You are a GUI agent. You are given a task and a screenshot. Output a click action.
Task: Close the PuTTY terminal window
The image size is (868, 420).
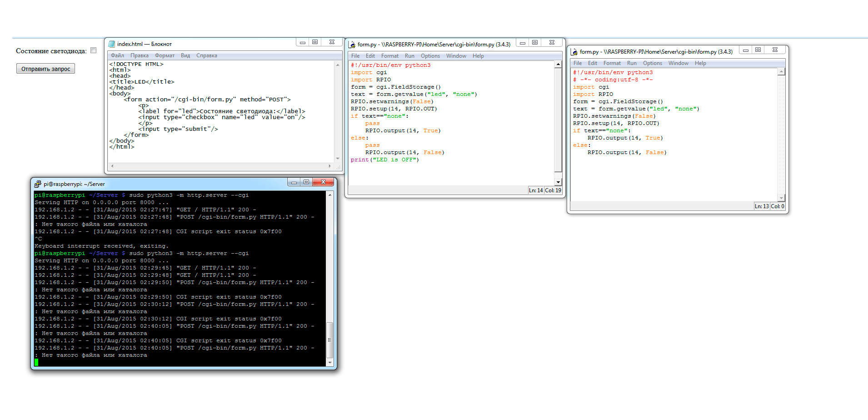point(323,182)
